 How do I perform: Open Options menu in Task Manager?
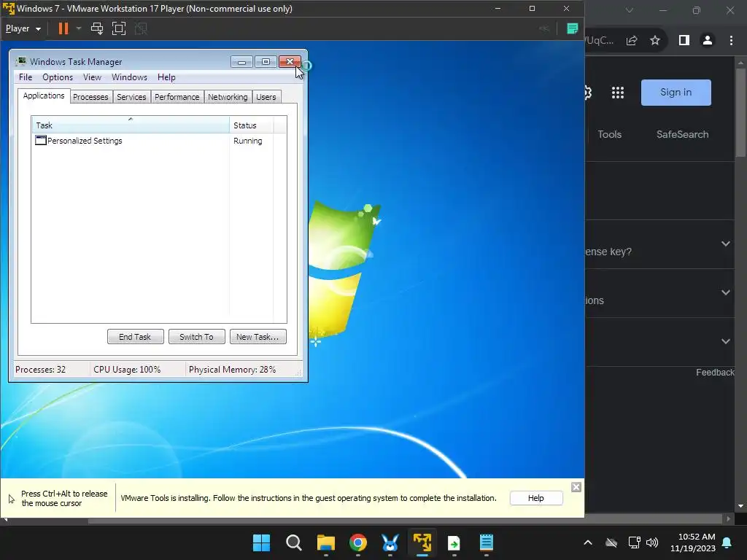tap(58, 77)
